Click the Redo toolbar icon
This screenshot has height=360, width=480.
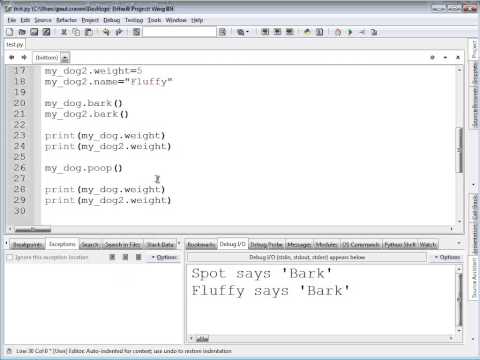click(119, 32)
